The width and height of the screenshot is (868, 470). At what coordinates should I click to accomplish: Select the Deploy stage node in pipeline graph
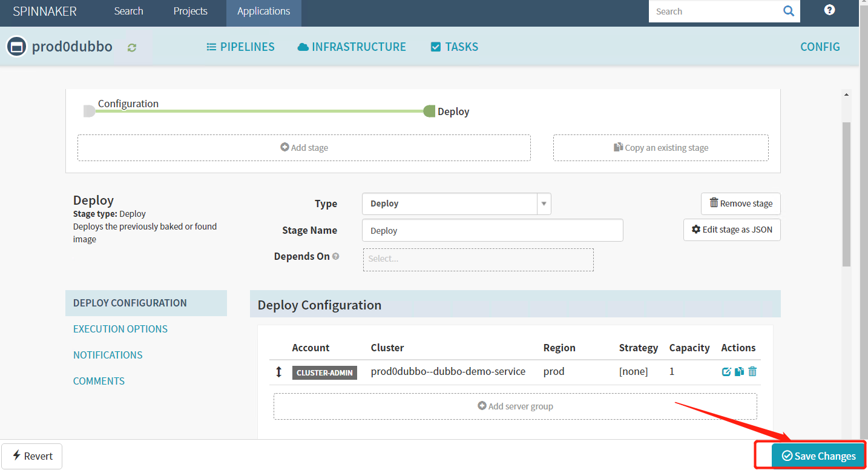(x=430, y=111)
